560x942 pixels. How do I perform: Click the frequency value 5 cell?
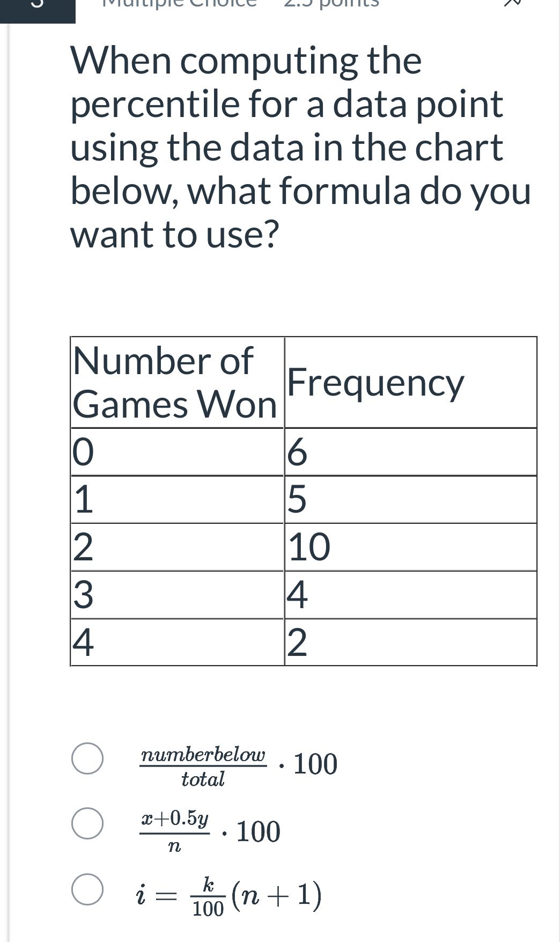297,499
